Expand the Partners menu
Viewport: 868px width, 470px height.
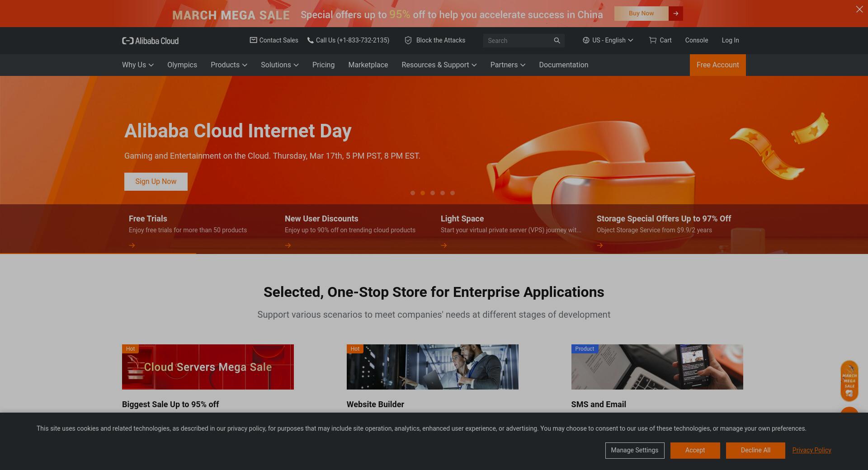508,65
